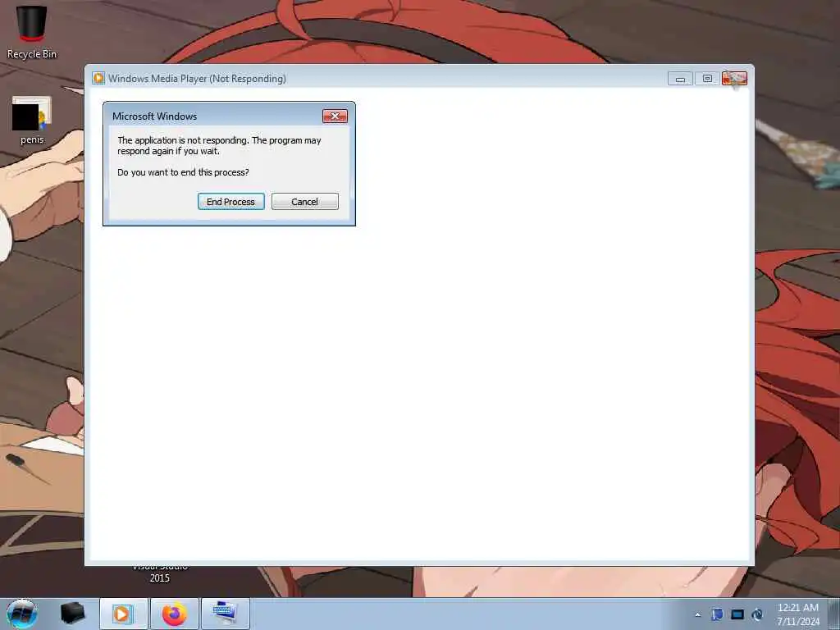This screenshot has width=840, height=630.
Task: Close the Microsoft Windows dialog
Action: click(335, 116)
